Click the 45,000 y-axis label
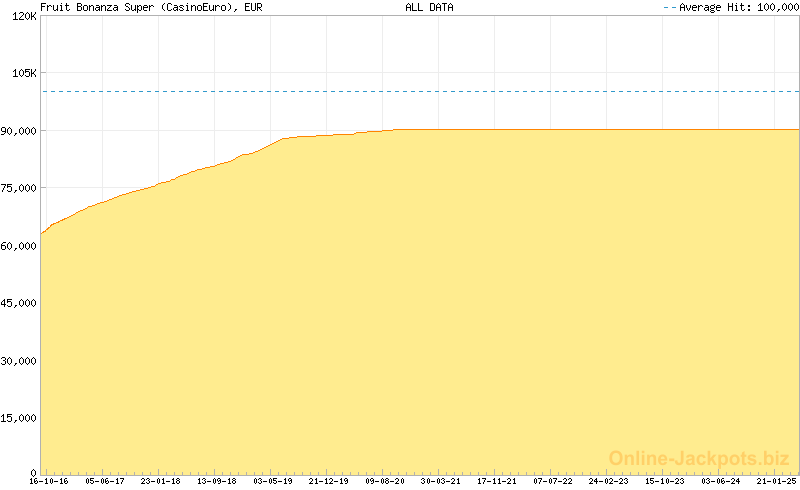The width and height of the screenshot is (800, 490). 18,302
